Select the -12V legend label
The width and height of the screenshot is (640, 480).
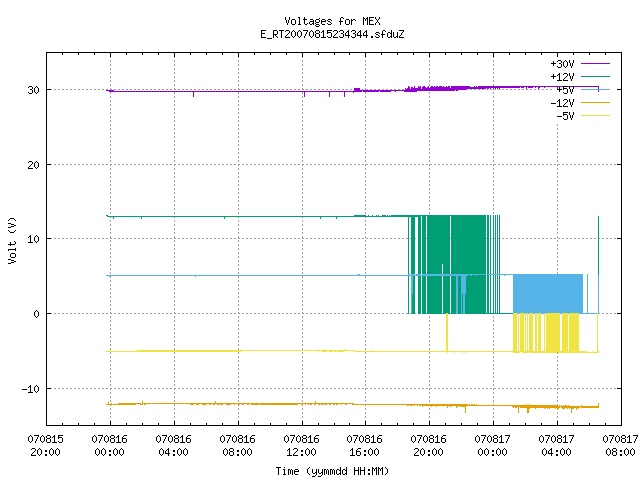[x=562, y=103]
